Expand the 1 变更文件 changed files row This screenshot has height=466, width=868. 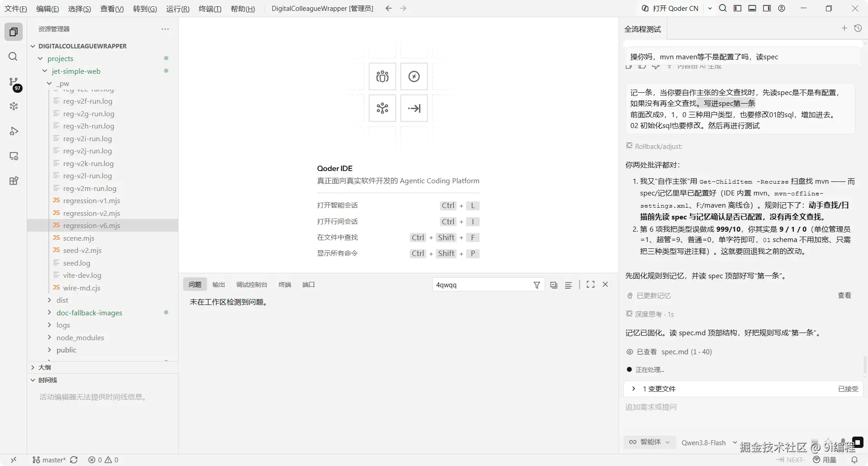click(743, 389)
